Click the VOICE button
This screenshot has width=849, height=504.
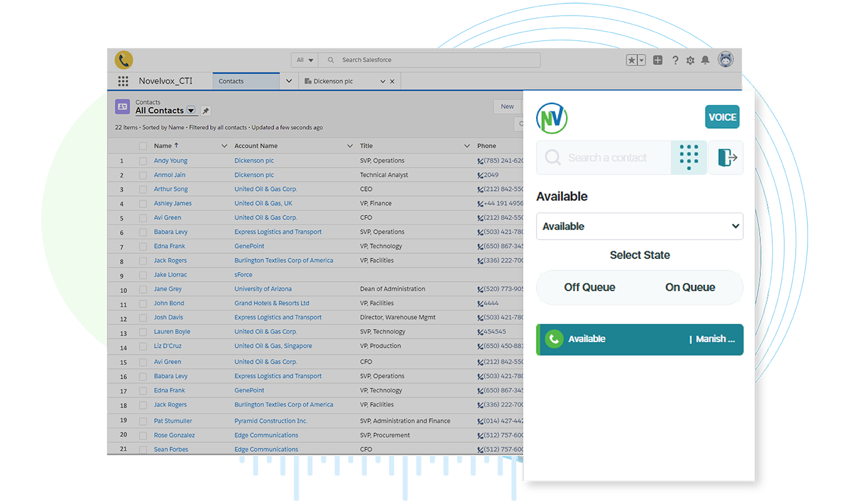click(x=722, y=117)
